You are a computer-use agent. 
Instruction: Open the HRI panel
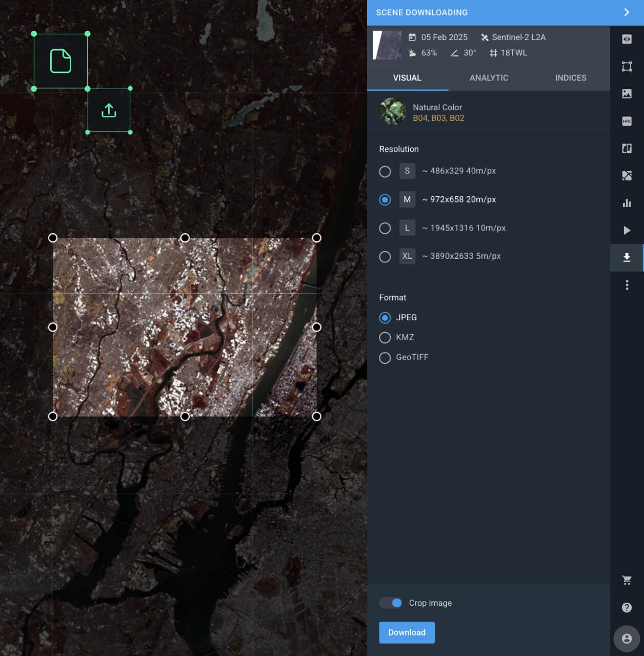coord(627,121)
